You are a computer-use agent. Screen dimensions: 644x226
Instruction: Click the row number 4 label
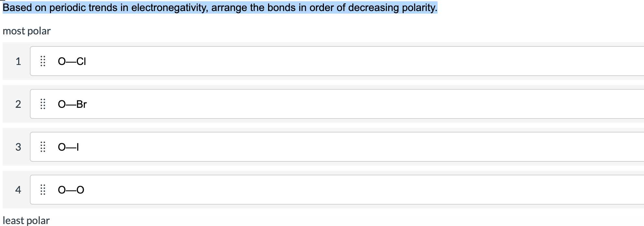[x=18, y=190]
